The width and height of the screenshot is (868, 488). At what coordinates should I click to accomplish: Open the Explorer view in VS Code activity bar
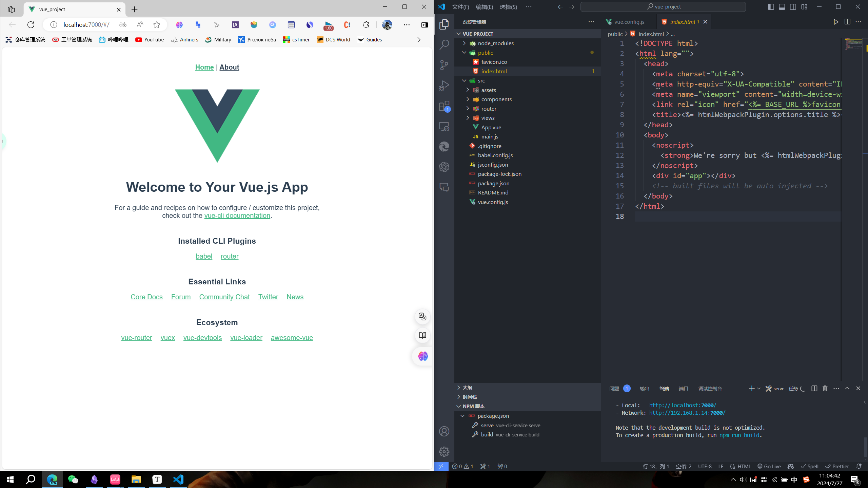point(444,24)
